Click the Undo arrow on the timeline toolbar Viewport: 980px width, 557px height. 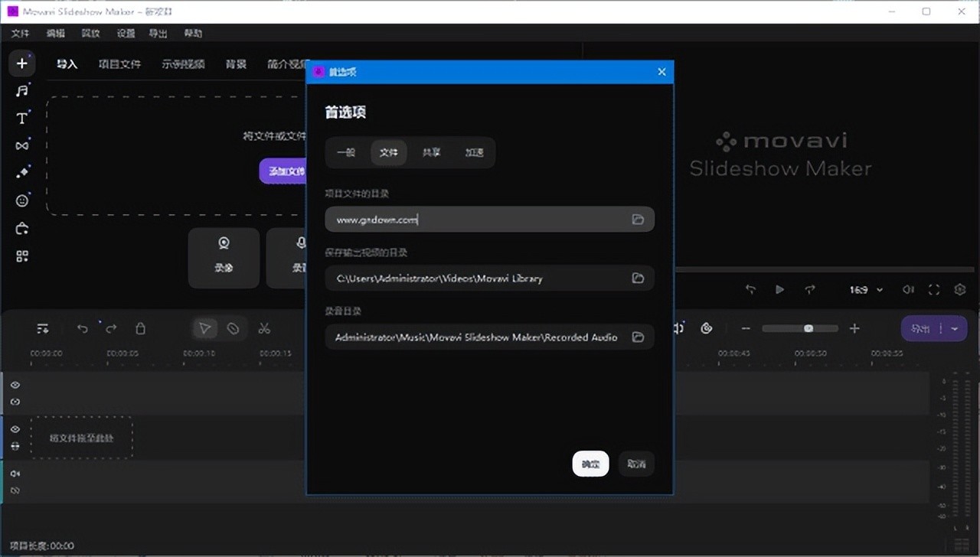[83, 329]
